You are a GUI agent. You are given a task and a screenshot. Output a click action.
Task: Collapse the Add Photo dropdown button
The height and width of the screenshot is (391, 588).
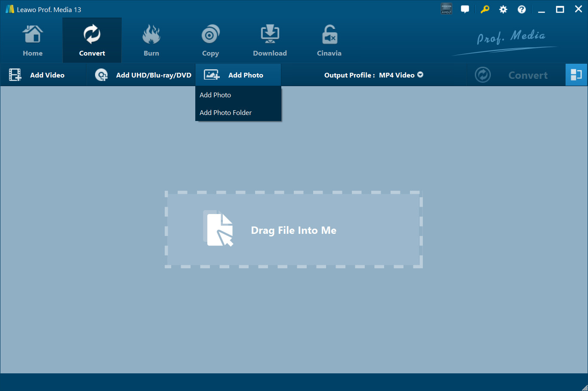238,75
